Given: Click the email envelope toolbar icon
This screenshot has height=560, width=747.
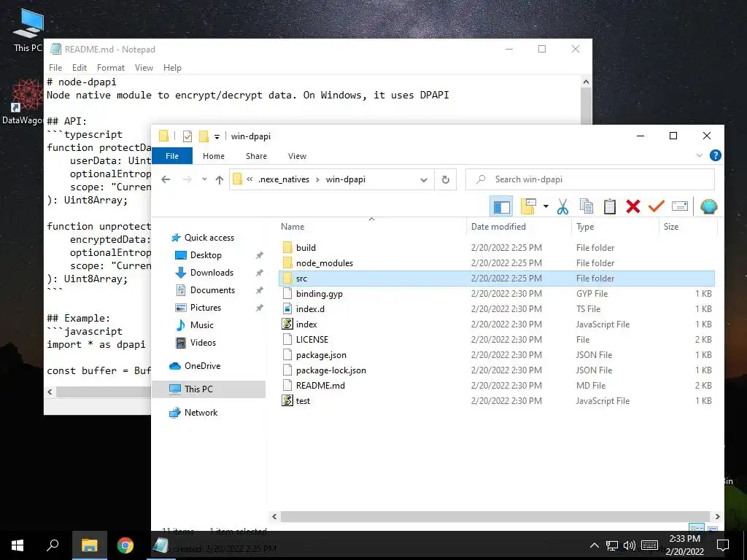Looking at the screenshot, I should [x=680, y=206].
